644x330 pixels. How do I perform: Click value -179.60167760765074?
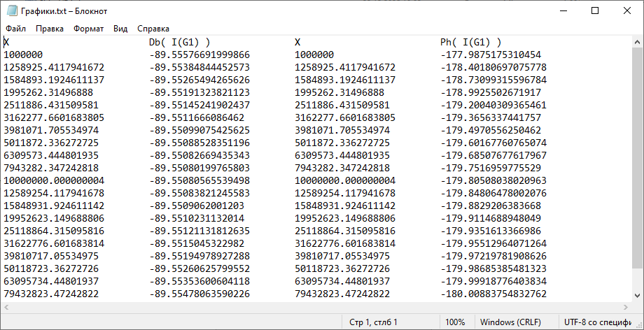(x=493, y=143)
